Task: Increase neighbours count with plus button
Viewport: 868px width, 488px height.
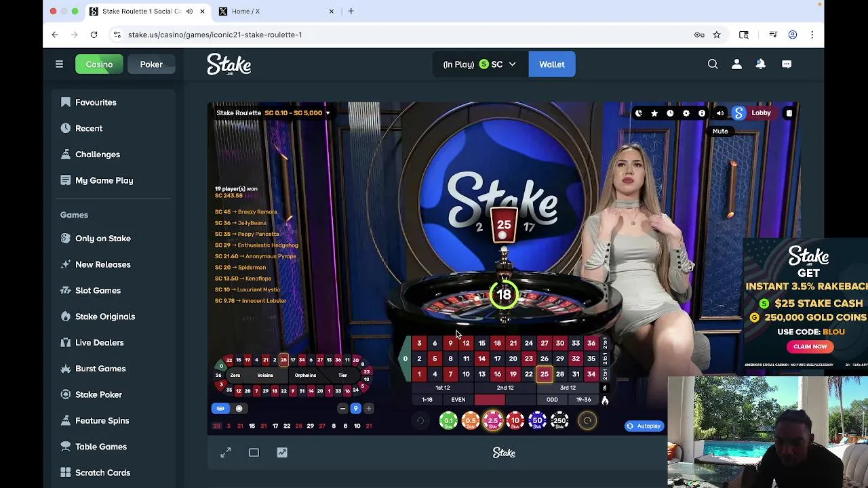Action: coord(368,409)
